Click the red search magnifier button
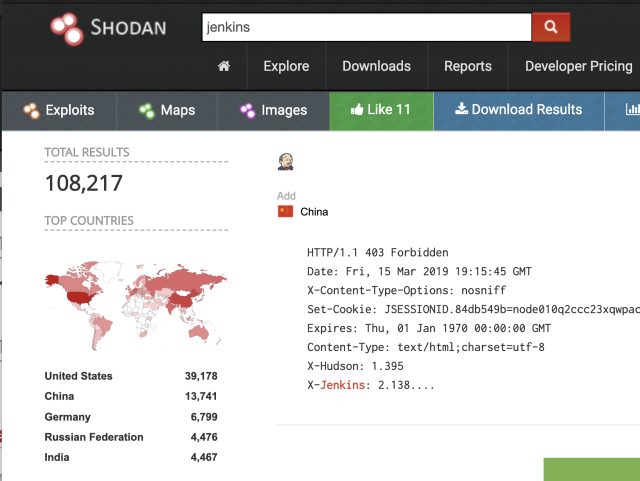 tap(551, 27)
